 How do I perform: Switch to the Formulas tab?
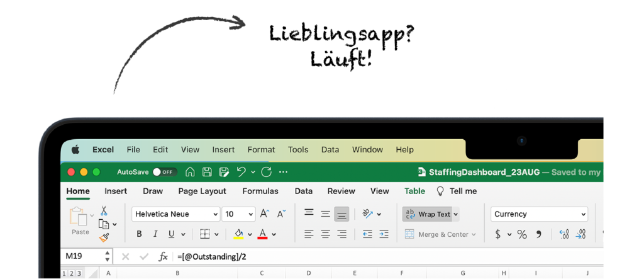point(260,191)
